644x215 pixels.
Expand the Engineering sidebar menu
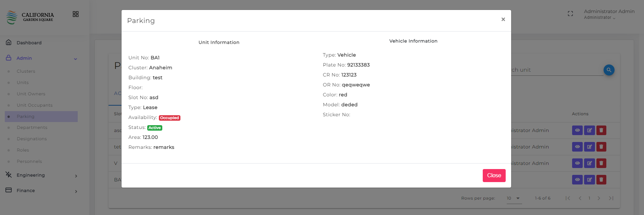click(x=41, y=175)
